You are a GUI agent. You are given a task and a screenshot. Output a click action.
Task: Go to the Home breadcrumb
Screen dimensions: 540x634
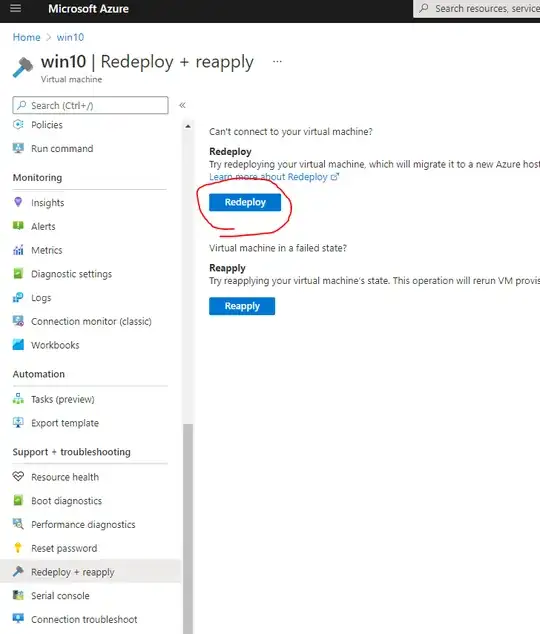(x=27, y=37)
